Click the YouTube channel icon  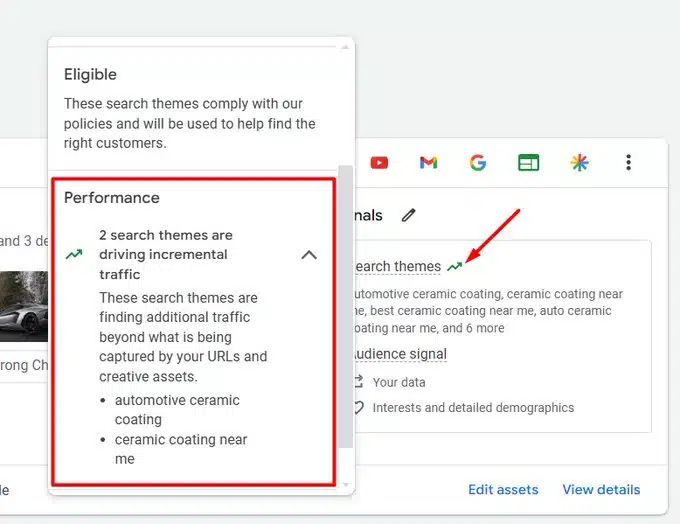point(379,163)
